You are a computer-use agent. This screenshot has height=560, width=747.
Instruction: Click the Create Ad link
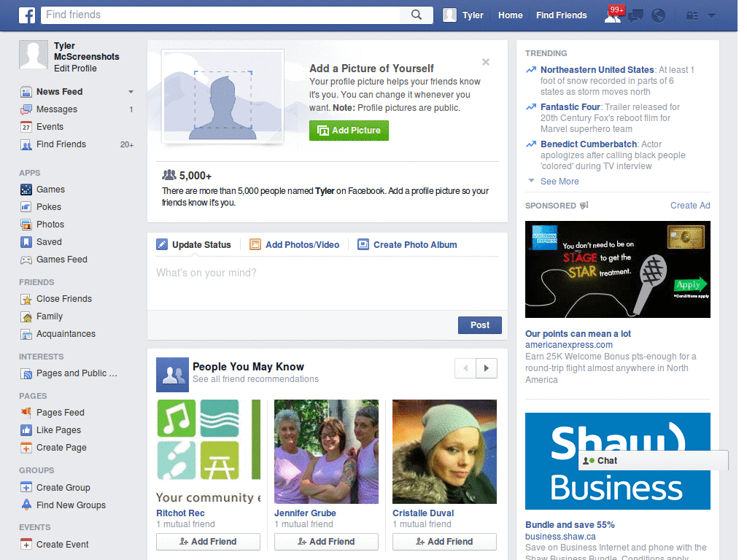click(x=690, y=205)
